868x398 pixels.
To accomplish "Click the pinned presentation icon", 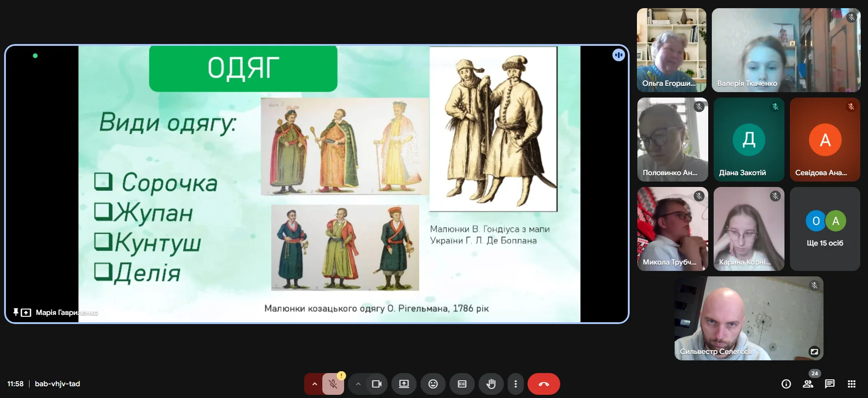I will point(16,312).
